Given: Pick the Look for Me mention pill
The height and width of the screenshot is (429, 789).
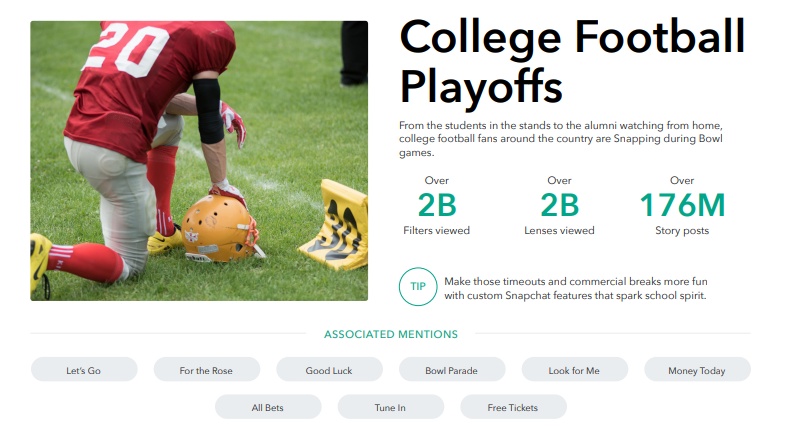Looking at the screenshot, I should tap(575, 370).
